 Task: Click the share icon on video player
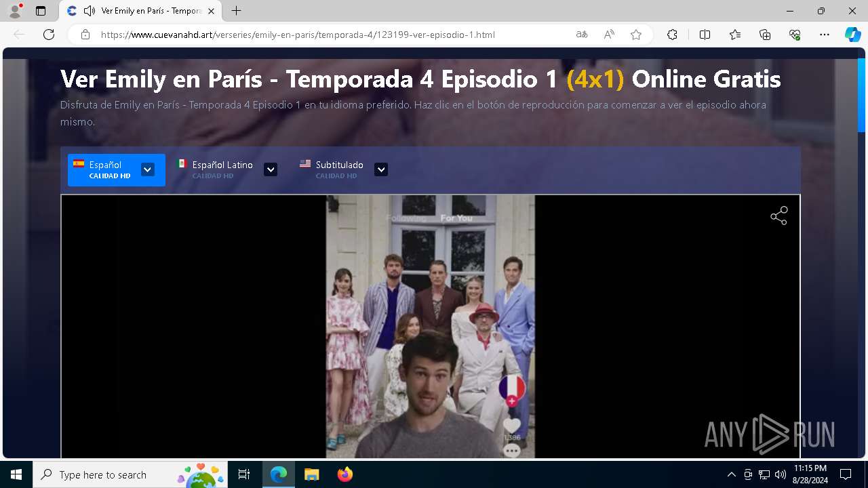(779, 216)
